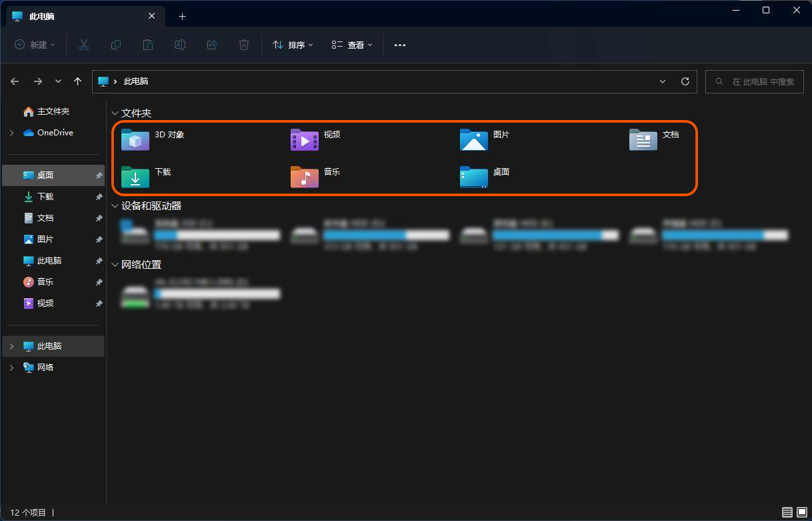812x521 pixels.
Task: Open the 排序 sort dropdown
Action: [x=293, y=45]
